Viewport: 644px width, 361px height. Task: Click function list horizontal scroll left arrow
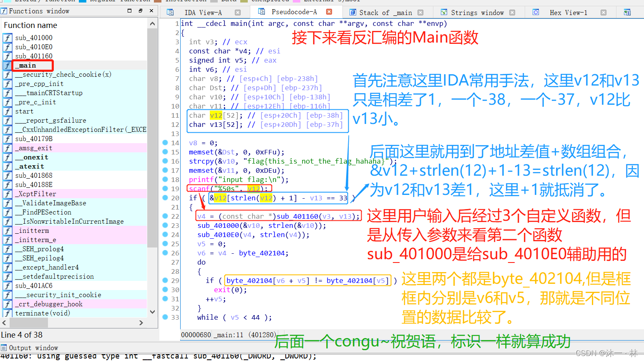coord(4,323)
